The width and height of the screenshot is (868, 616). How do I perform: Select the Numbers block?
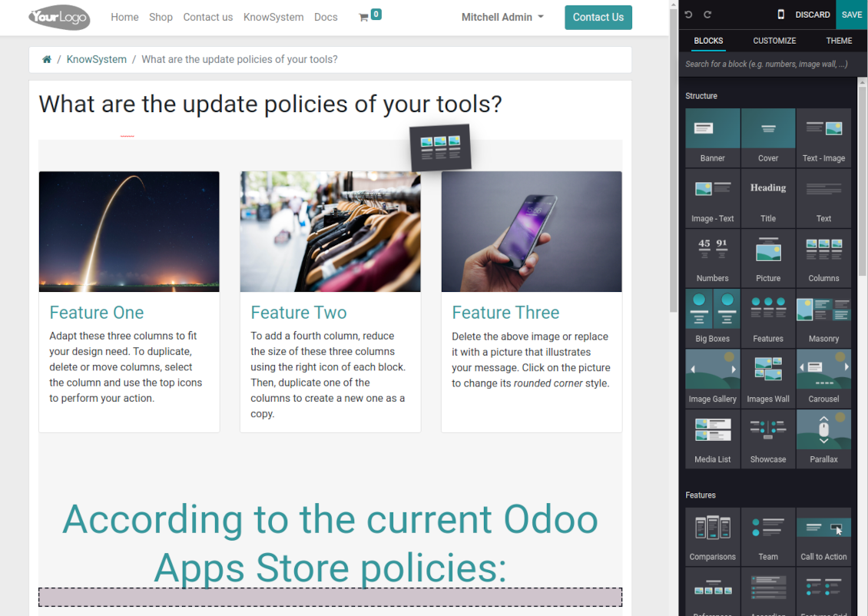[x=712, y=258]
